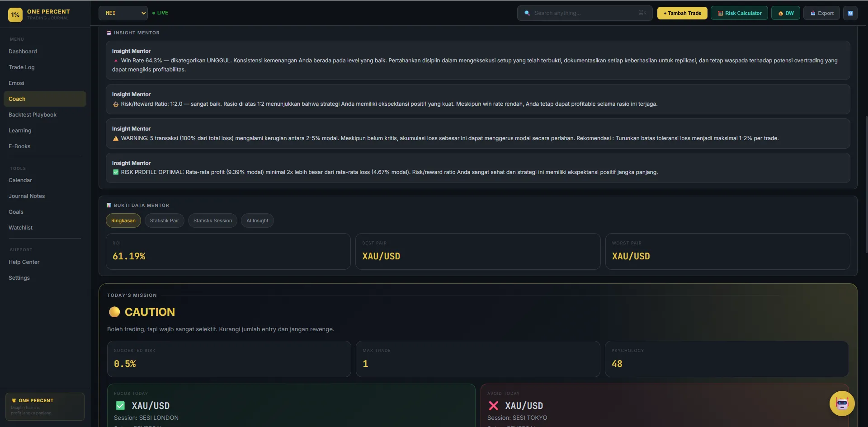Open the Learning section
The image size is (868, 427).
pyautogui.click(x=45, y=131)
